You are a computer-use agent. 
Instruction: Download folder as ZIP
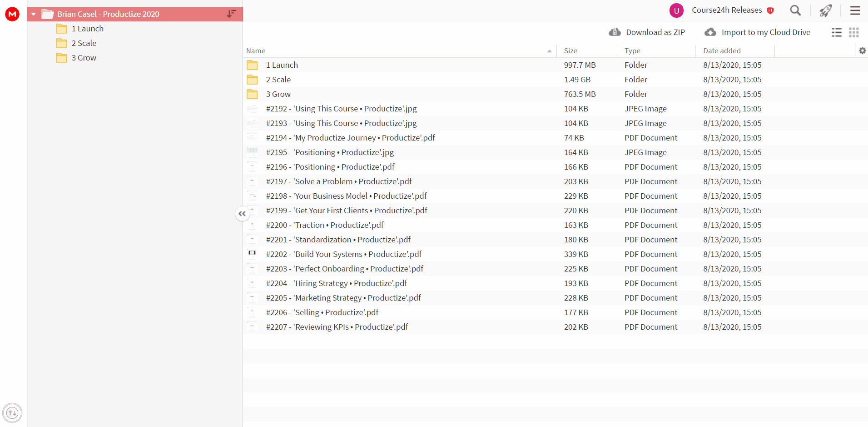pos(647,32)
